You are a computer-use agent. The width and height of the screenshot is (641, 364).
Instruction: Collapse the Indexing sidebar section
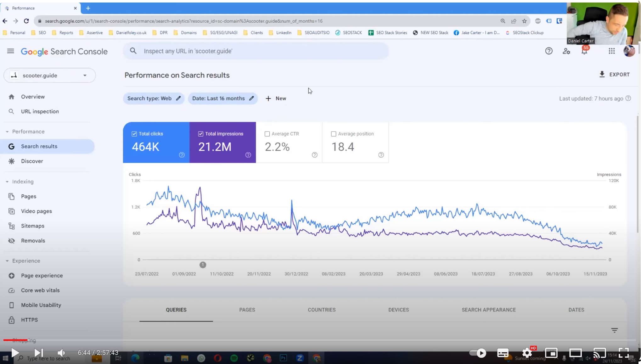point(7,182)
